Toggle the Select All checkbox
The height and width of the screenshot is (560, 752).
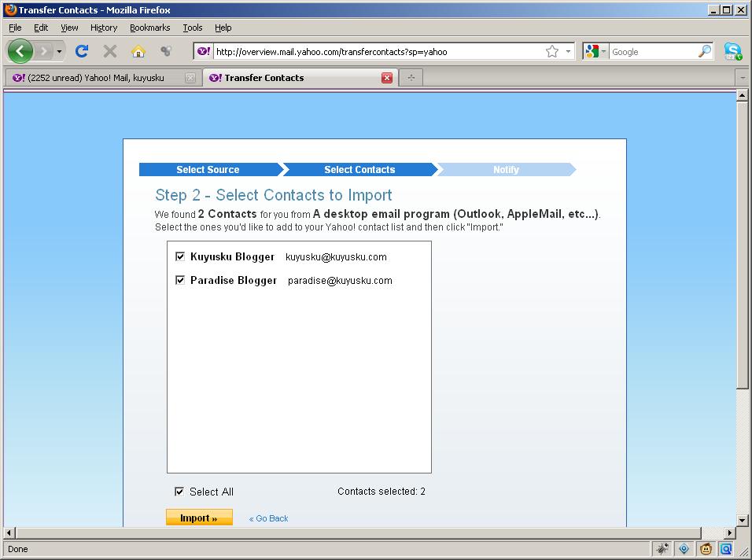(179, 492)
